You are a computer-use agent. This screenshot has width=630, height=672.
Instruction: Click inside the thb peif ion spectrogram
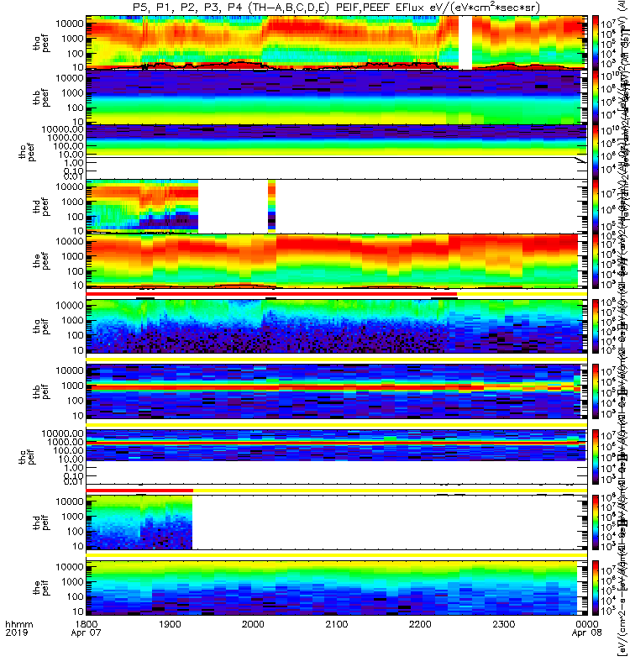pos(334,391)
